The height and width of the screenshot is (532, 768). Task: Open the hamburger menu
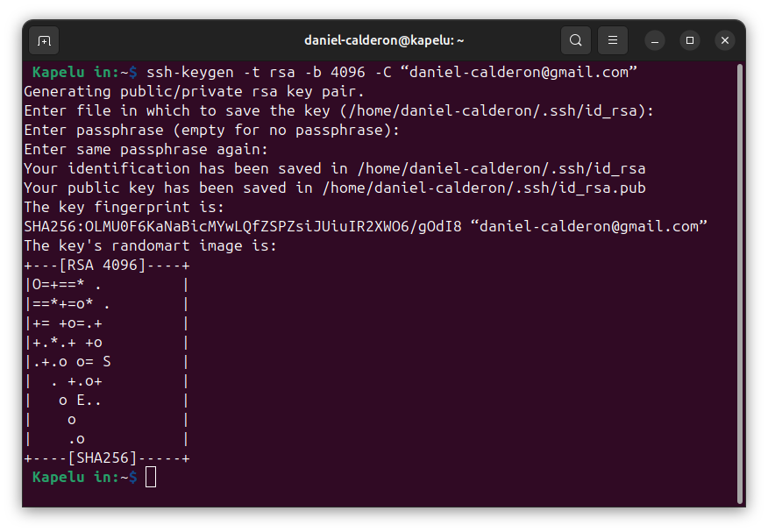pos(612,40)
